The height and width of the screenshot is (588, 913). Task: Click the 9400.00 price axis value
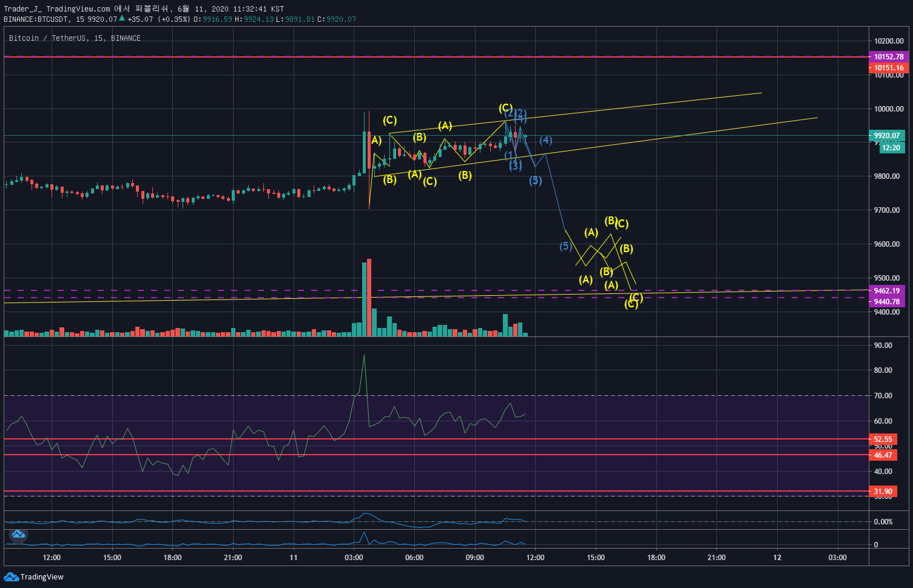pos(887,312)
